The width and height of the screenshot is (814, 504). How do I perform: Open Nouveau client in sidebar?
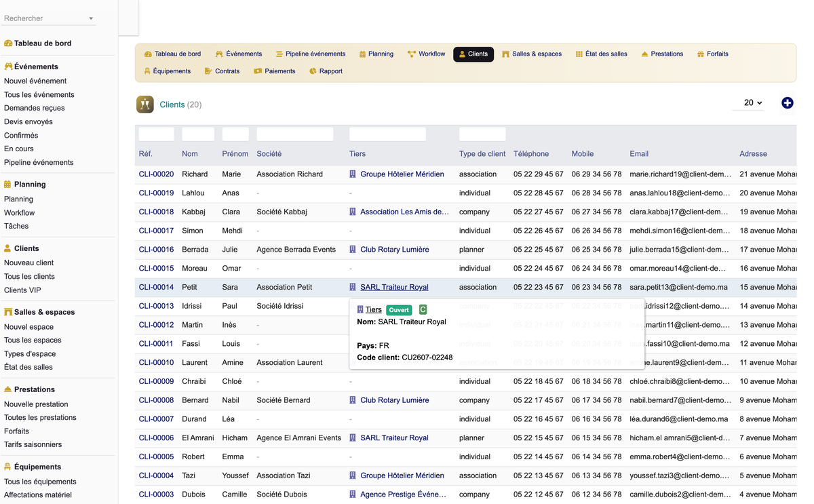pyautogui.click(x=29, y=263)
